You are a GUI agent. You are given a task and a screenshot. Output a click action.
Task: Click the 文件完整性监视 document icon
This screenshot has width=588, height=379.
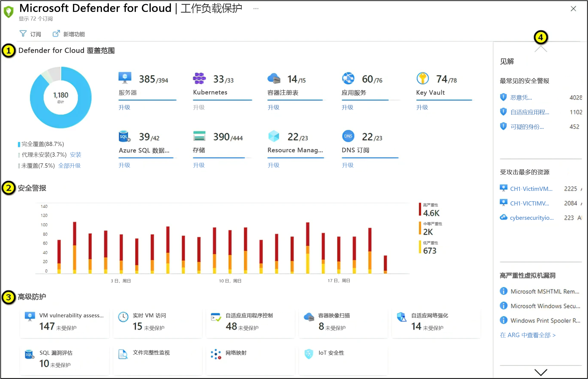123,354
